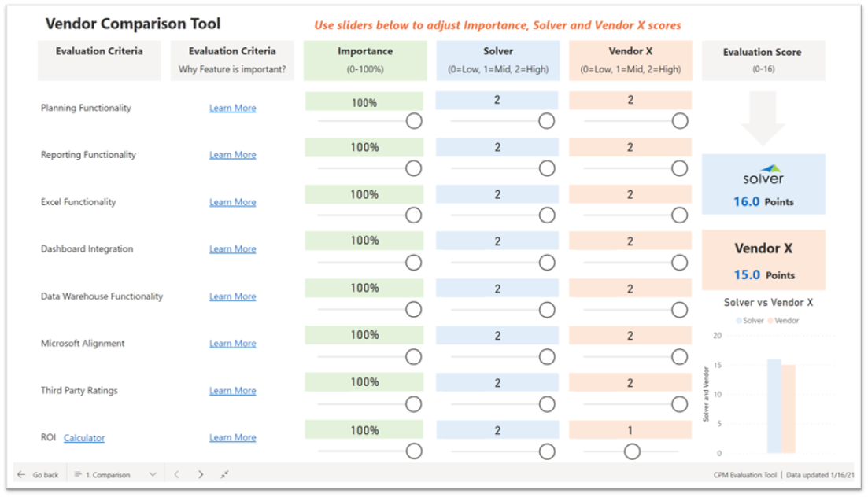Click Learn More for Microsoft Alignment

click(232, 344)
